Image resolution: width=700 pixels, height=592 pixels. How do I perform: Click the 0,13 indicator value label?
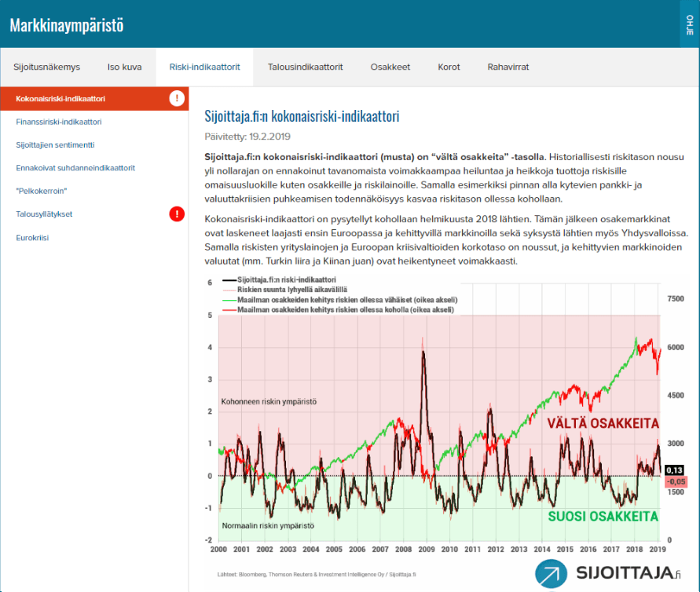coord(674,470)
